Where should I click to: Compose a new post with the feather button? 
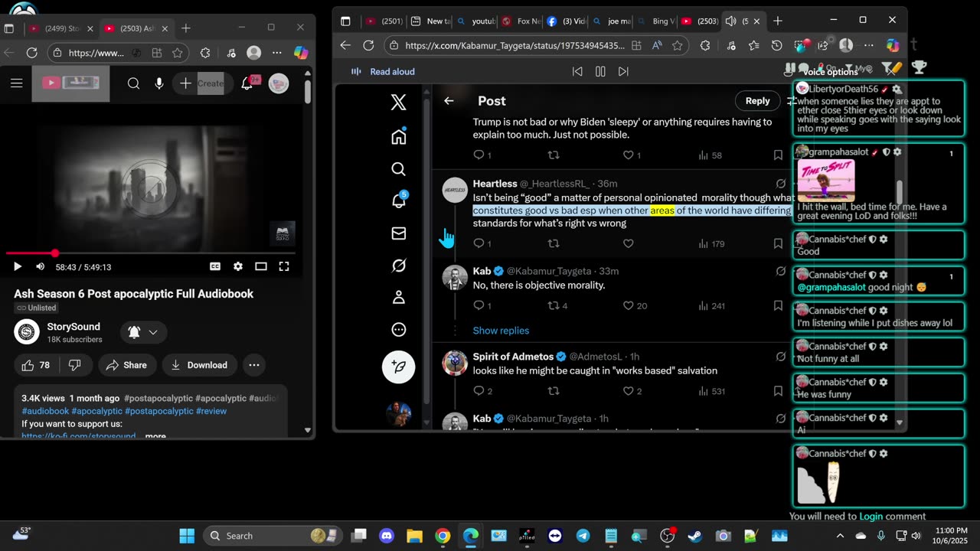pos(398,367)
